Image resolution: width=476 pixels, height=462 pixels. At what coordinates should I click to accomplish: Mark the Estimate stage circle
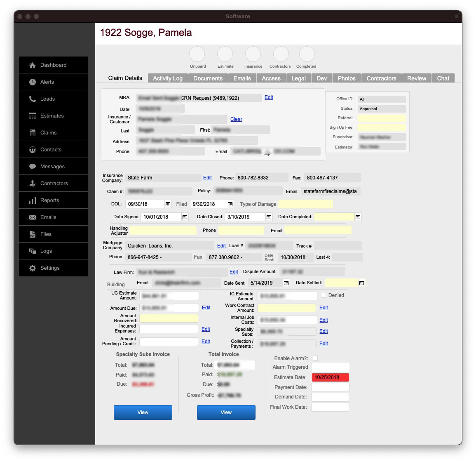pos(225,54)
